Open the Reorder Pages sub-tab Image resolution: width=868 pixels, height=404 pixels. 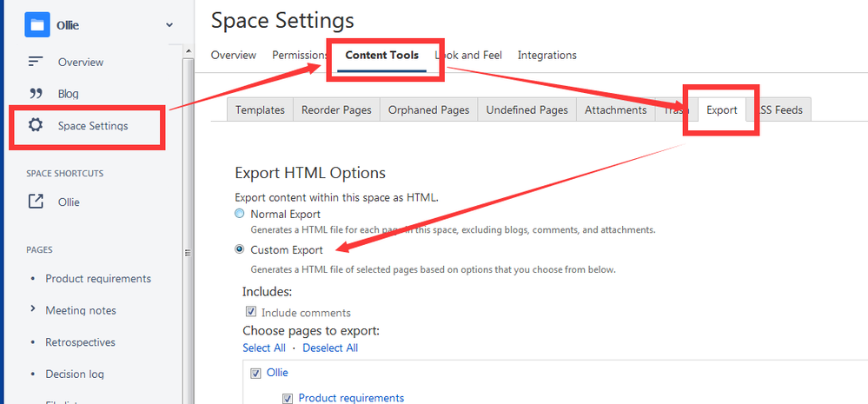coord(336,109)
